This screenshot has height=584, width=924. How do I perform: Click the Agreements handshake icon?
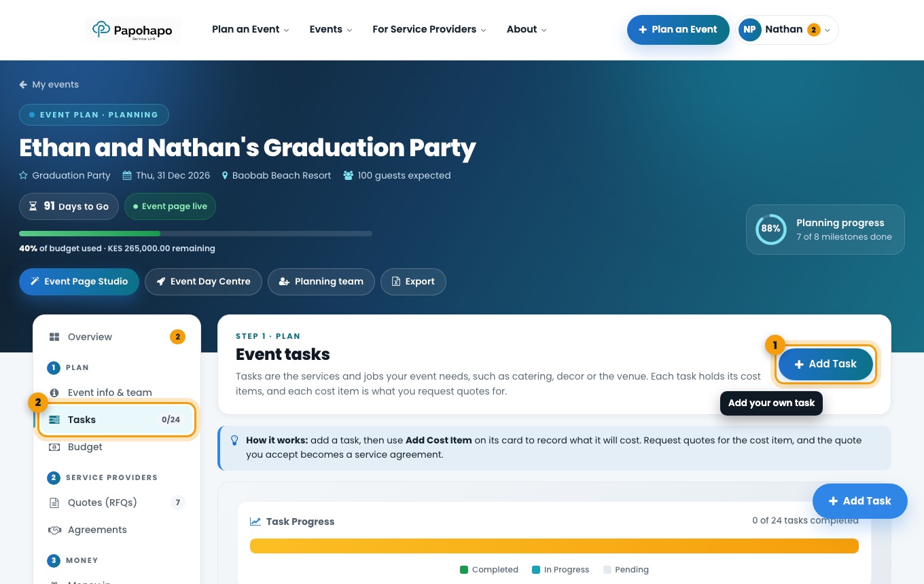pos(54,530)
